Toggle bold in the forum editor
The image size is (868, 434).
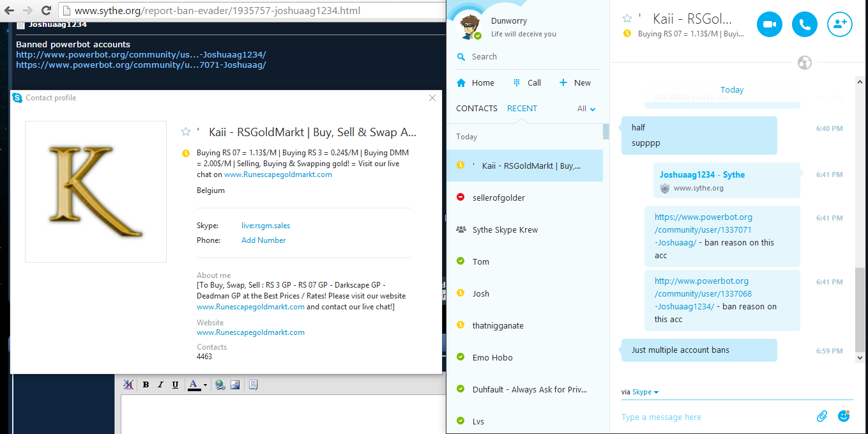click(146, 385)
